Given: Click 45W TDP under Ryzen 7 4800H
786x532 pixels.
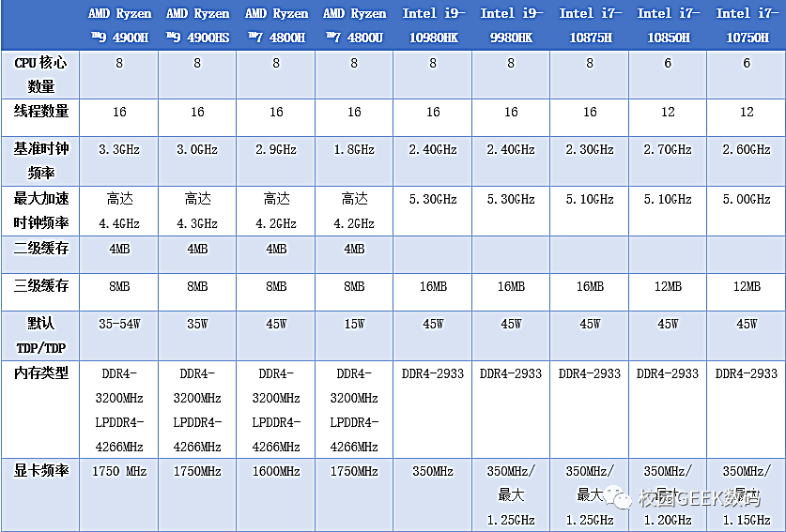Looking at the screenshot, I should tap(276, 324).
